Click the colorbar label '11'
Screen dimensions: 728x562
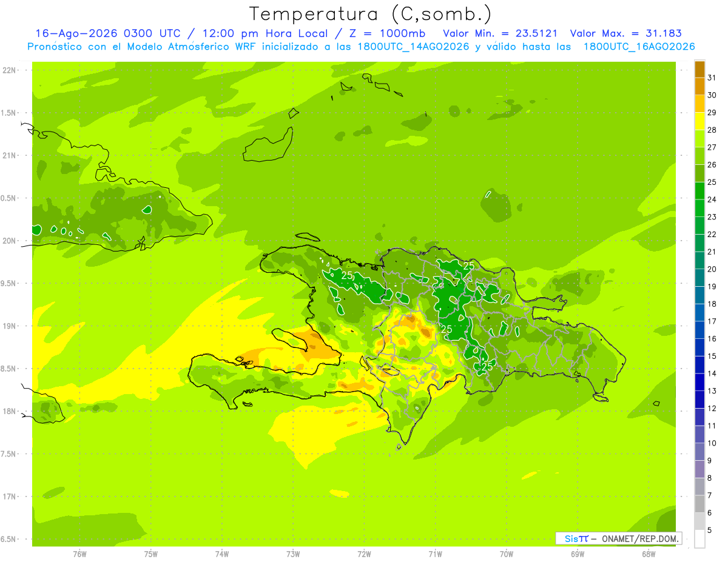(x=712, y=426)
